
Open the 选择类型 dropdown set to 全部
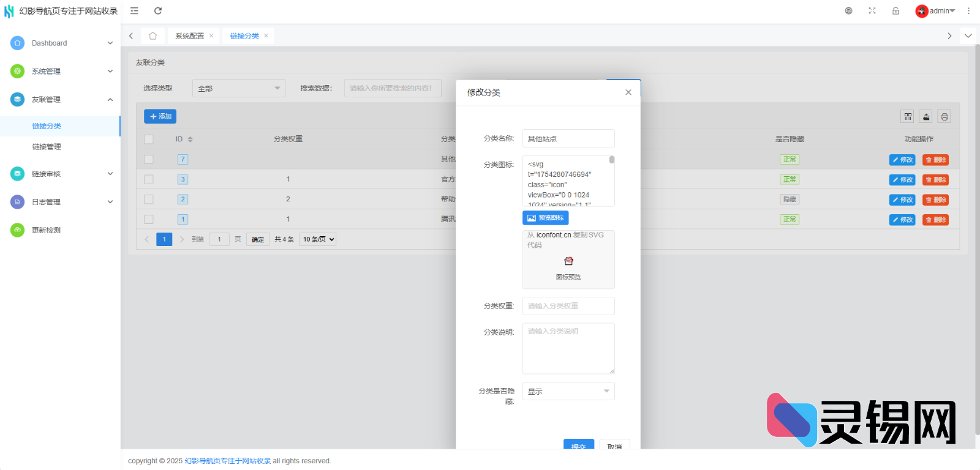coord(238,89)
